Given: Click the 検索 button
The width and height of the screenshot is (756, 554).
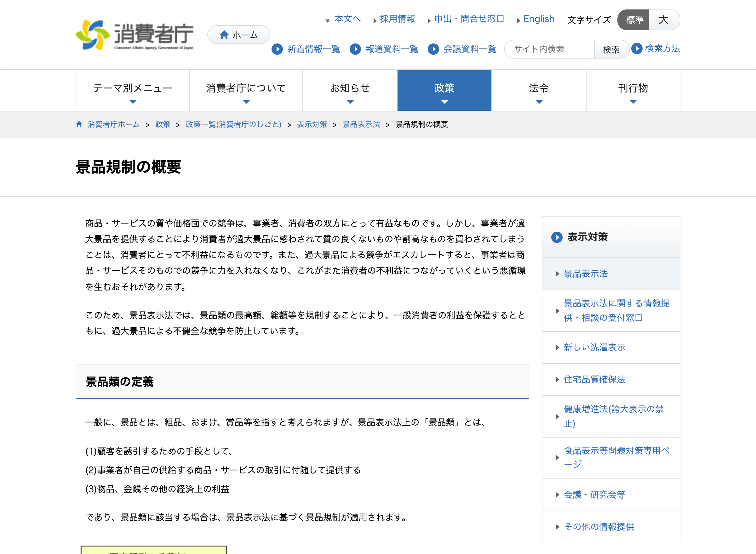Looking at the screenshot, I should pos(611,49).
